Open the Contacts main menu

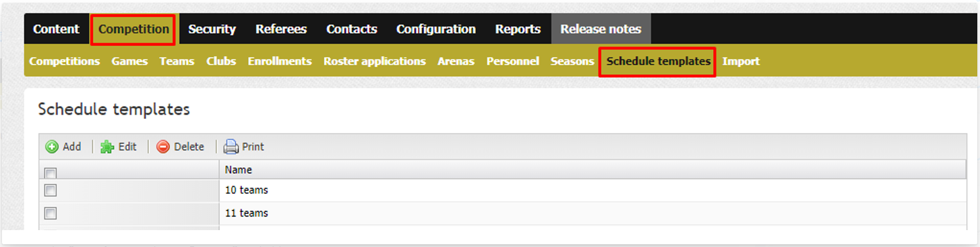tap(352, 29)
